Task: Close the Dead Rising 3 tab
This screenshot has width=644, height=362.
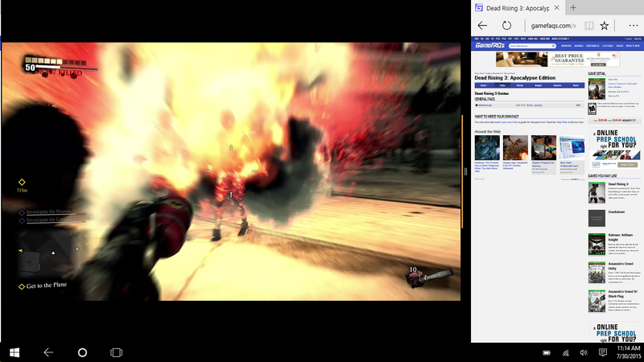Action: (556, 7)
